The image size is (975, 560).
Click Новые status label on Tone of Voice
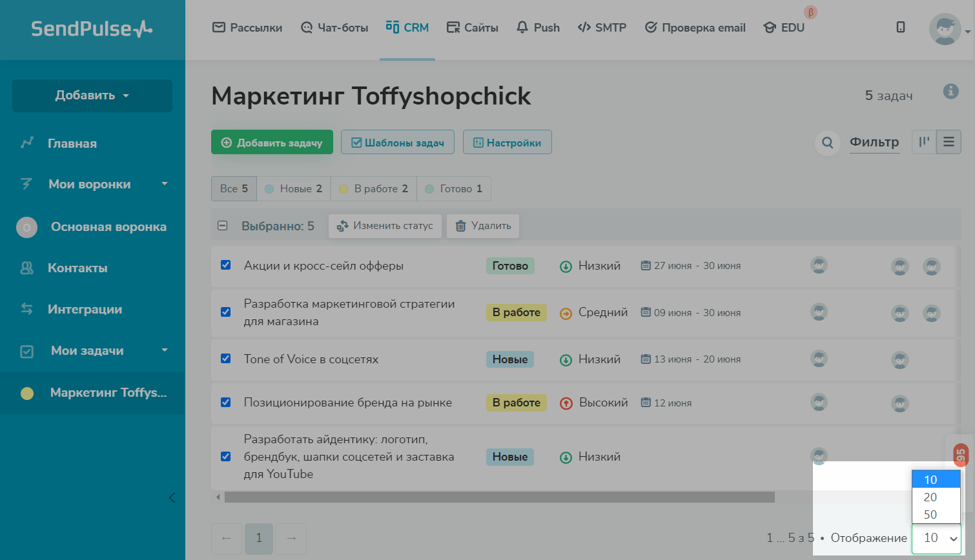[510, 359]
